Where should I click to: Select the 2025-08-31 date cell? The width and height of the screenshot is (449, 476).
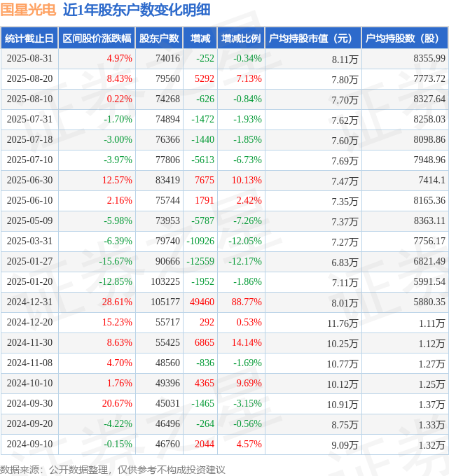click(x=30, y=58)
